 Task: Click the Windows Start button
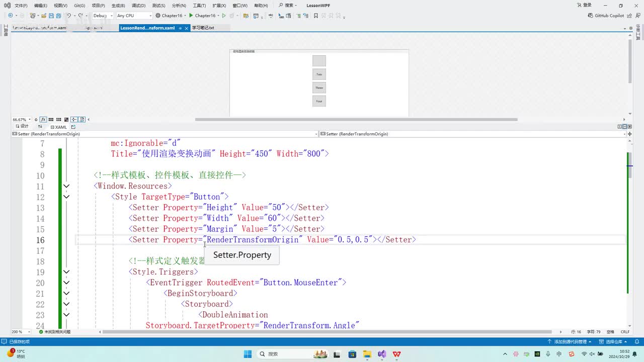click(x=248, y=354)
